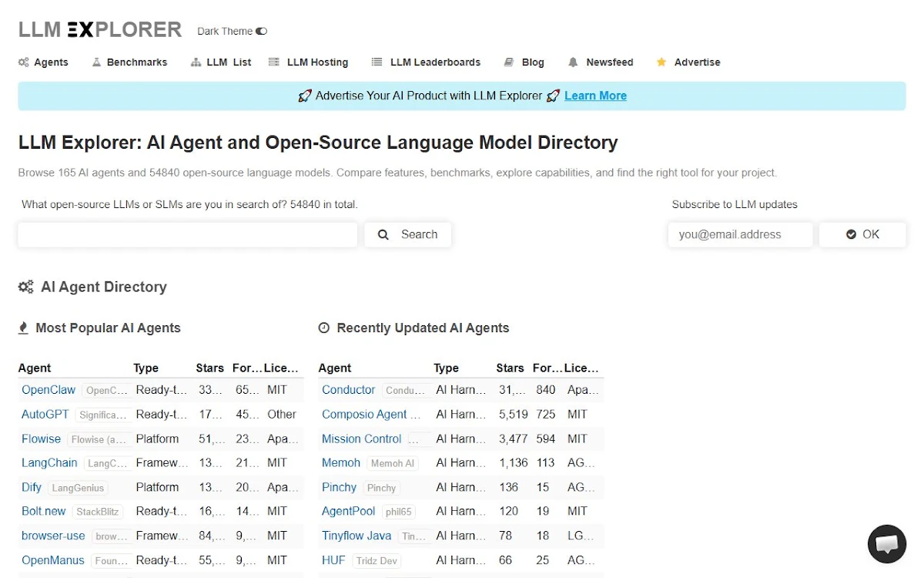924x578 pixels.
Task: Open the OpenManus agent link
Action: 53,560
